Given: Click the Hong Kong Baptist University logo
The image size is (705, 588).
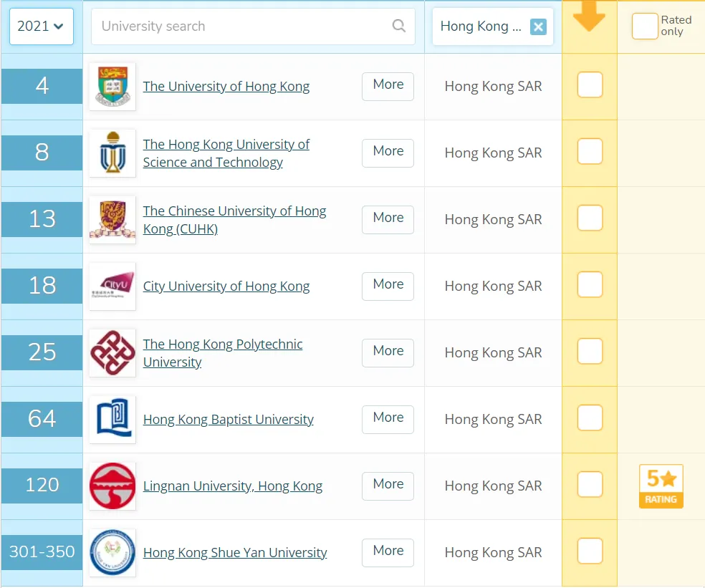Looking at the screenshot, I should pyautogui.click(x=112, y=420).
